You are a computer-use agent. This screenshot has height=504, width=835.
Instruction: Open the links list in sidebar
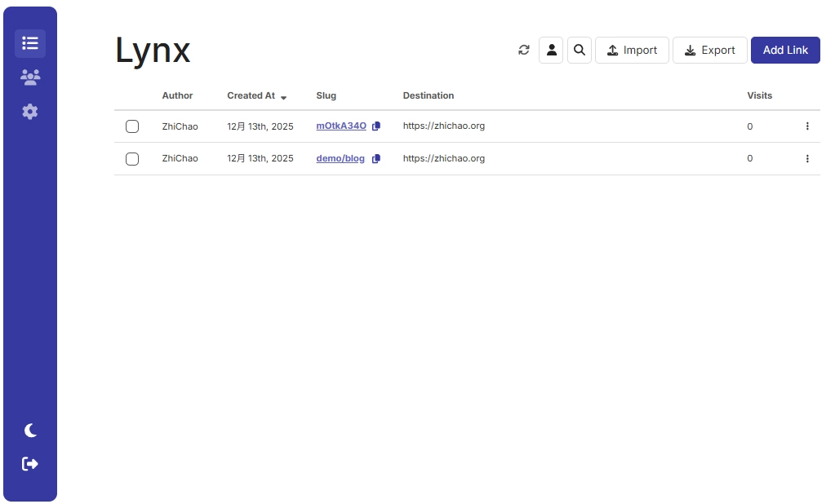click(30, 43)
